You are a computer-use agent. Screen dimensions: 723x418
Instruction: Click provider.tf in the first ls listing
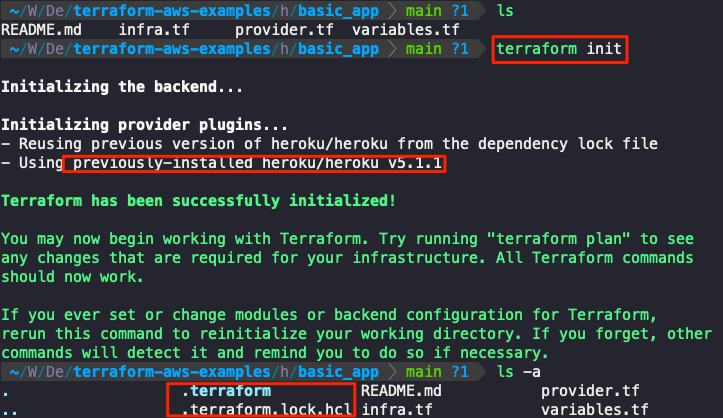[x=284, y=30]
